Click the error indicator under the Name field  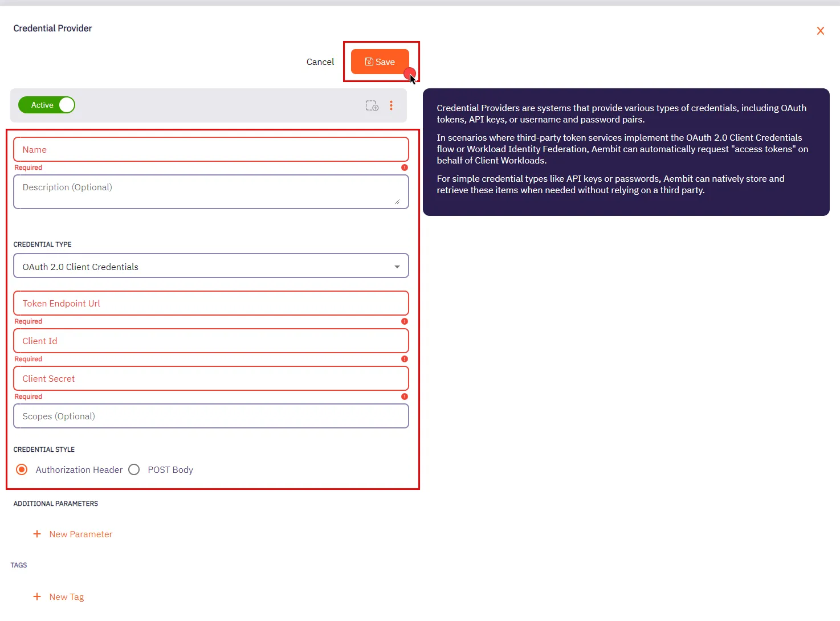404,167
